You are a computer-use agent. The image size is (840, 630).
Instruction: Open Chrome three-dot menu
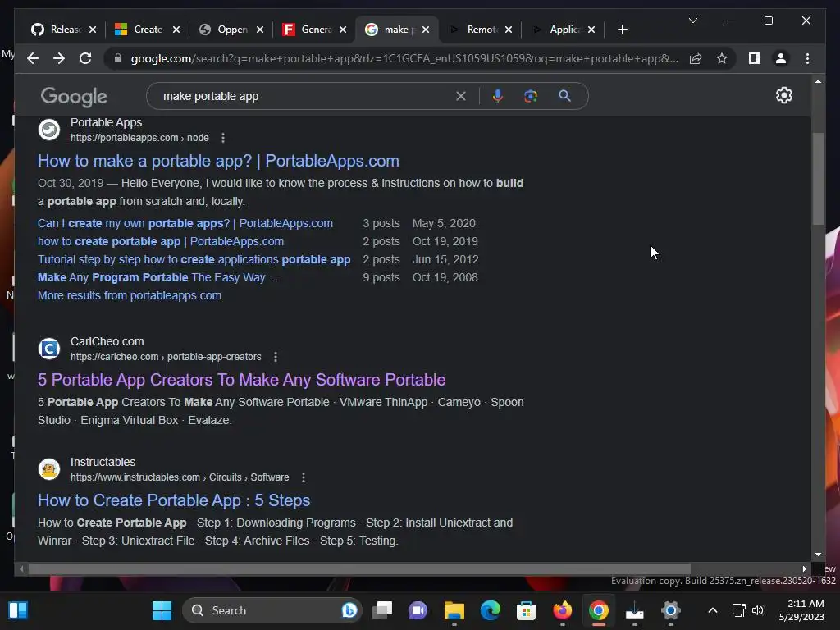coord(807,58)
